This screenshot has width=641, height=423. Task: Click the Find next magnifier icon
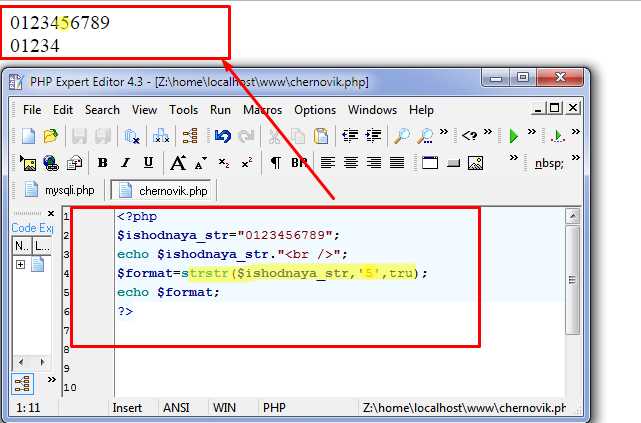point(425,136)
